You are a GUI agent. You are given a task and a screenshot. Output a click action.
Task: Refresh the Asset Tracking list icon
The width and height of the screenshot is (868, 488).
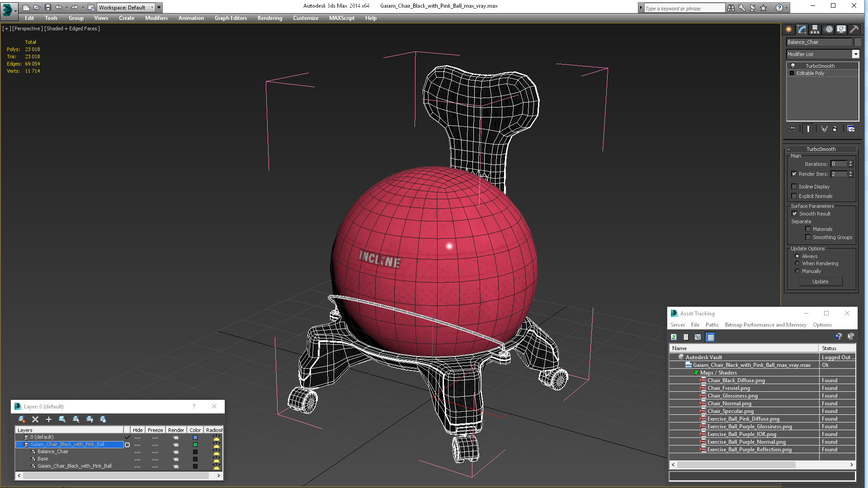(674, 337)
